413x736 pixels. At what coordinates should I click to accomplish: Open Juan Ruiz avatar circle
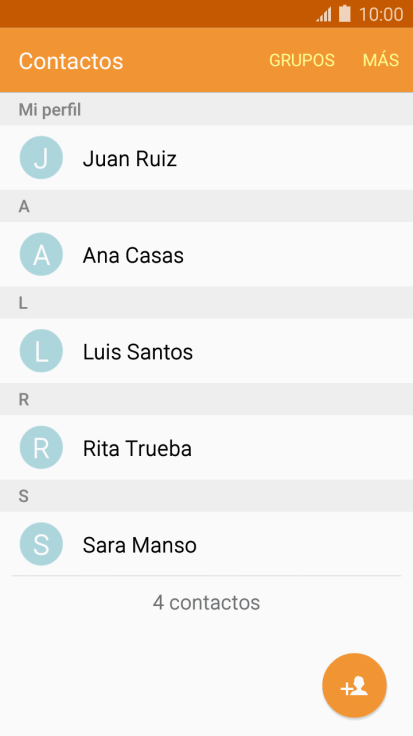coord(41,158)
